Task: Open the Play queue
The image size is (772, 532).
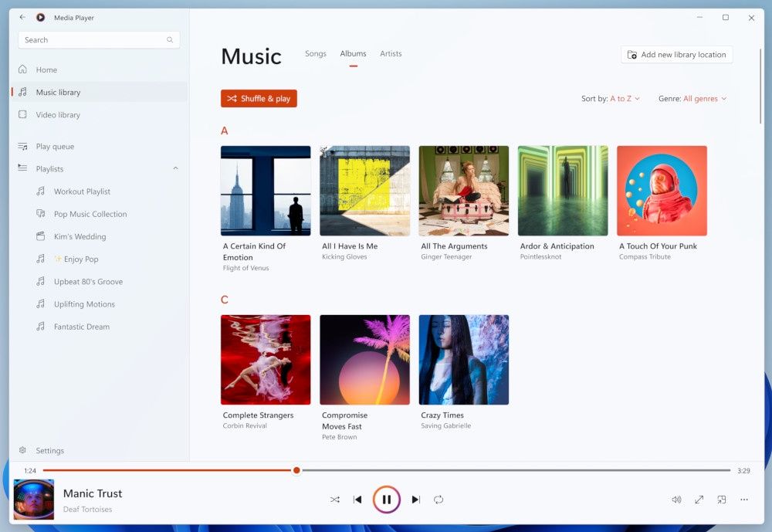Action: tap(99, 146)
